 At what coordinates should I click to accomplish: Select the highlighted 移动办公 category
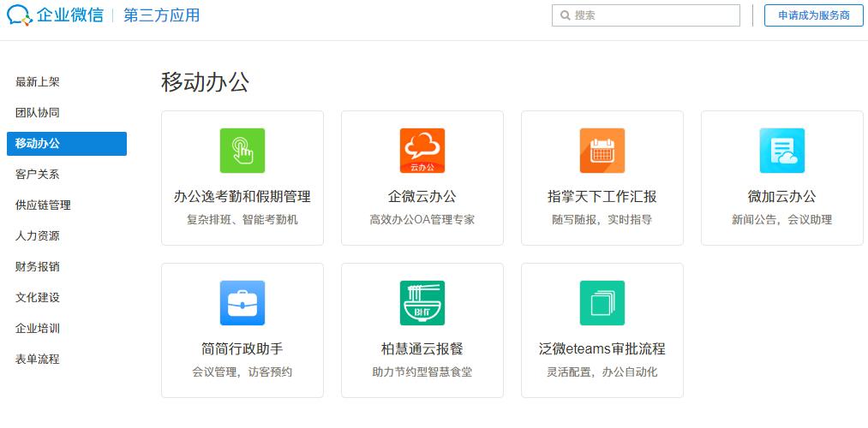tap(67, 144)
